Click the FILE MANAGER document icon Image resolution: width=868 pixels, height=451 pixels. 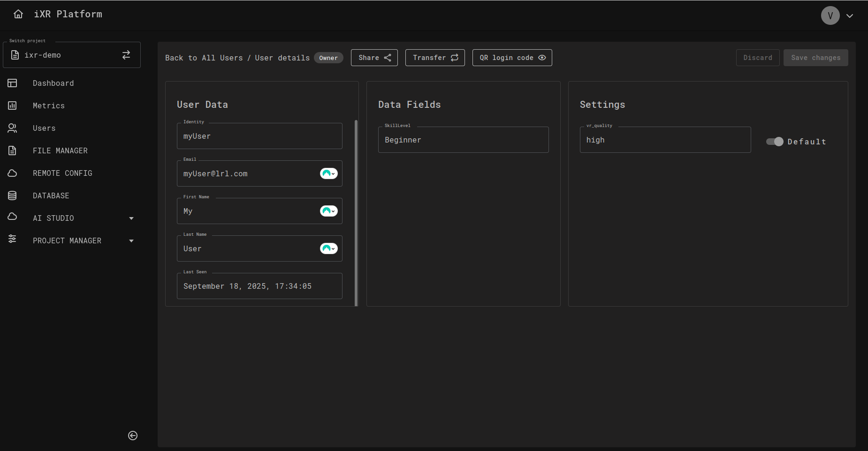[12, 150]
